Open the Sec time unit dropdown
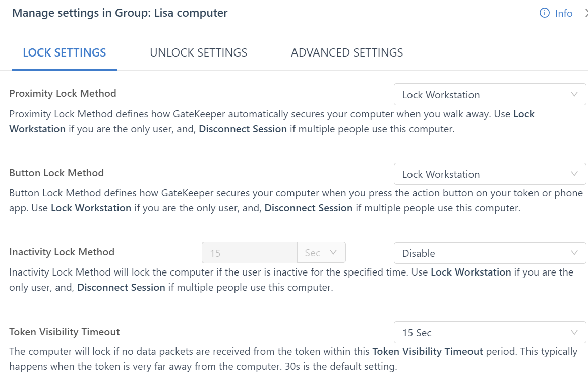 pyautogui.click(x=321, y=253)
